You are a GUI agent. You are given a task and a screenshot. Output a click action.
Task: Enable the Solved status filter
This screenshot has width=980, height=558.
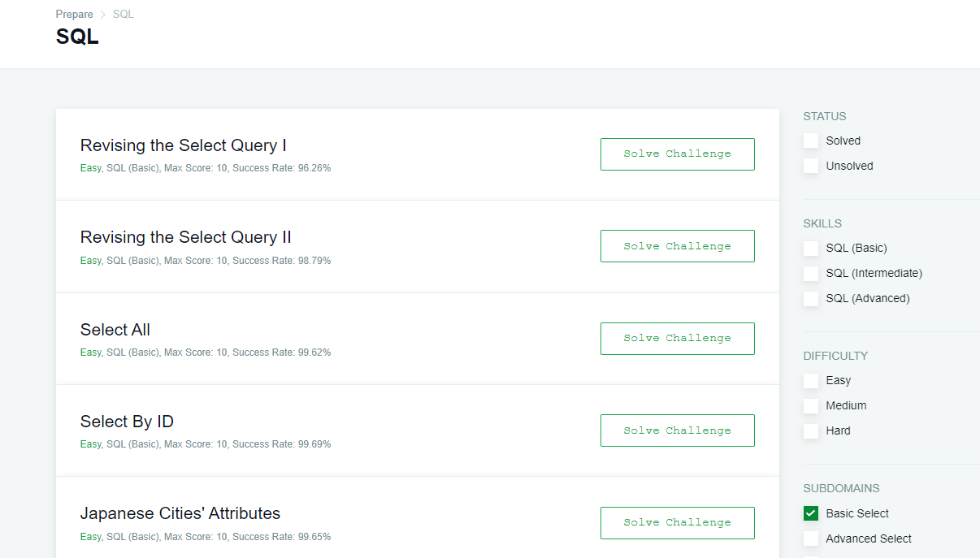tap(811, 141)
